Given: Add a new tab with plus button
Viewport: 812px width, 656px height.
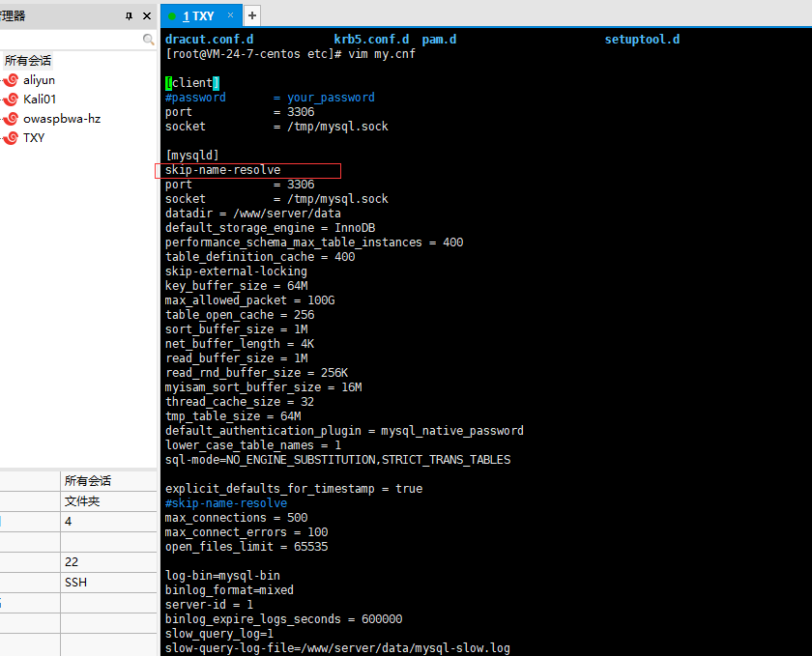Looking at the screenshot, I should click(x=252, y=16).
